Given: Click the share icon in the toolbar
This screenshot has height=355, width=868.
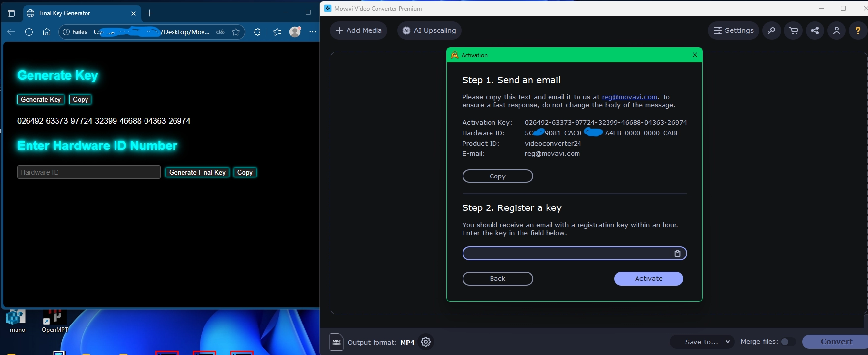Looking at the screenshot, I should click(x=815, y=30).
